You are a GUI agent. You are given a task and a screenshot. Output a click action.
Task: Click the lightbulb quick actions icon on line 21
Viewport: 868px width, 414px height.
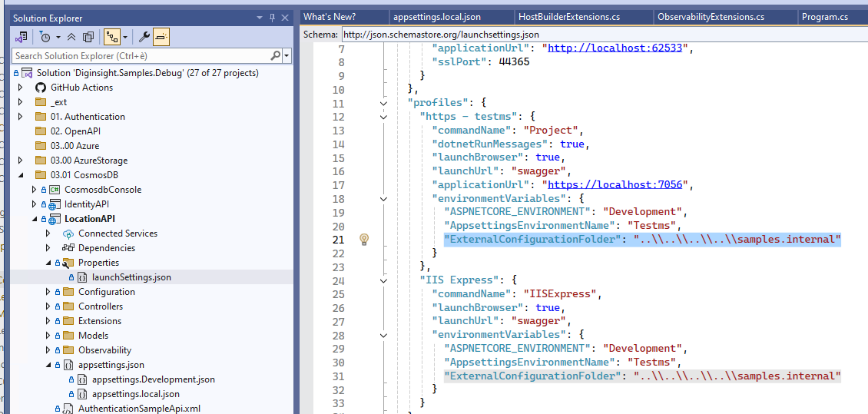tap(365, 240)
